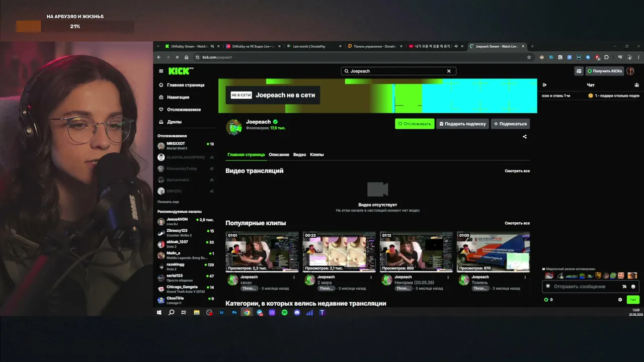Open Навигация in the sidebar
Viewport: 644px width, 362px height.
click(x=174, y=97)
